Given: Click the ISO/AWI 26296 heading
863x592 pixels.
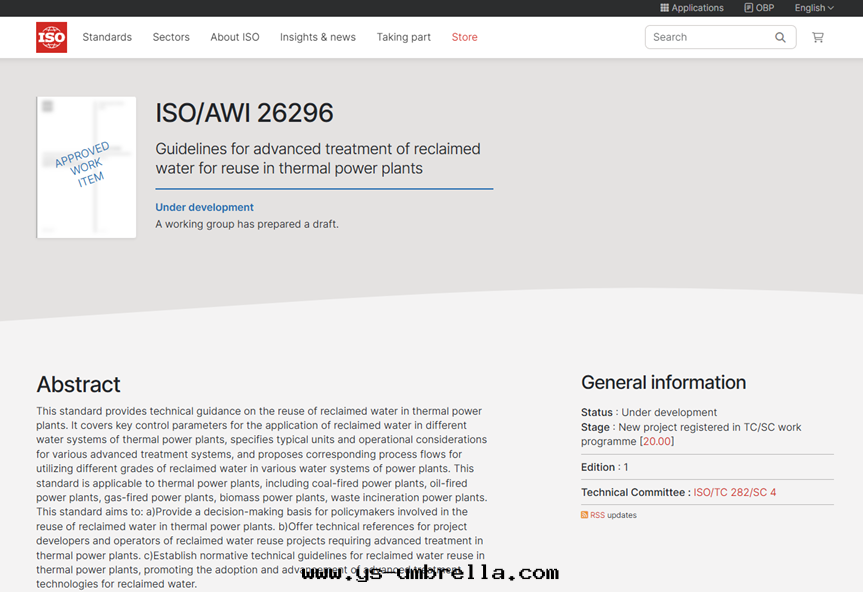Looking at the screenshot, I should (244, 113).
